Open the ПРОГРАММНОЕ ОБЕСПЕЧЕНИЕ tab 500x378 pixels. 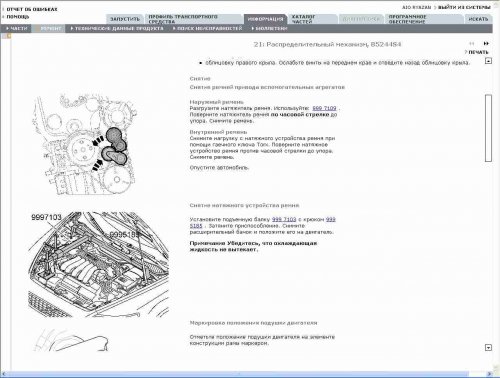(424, 19)
